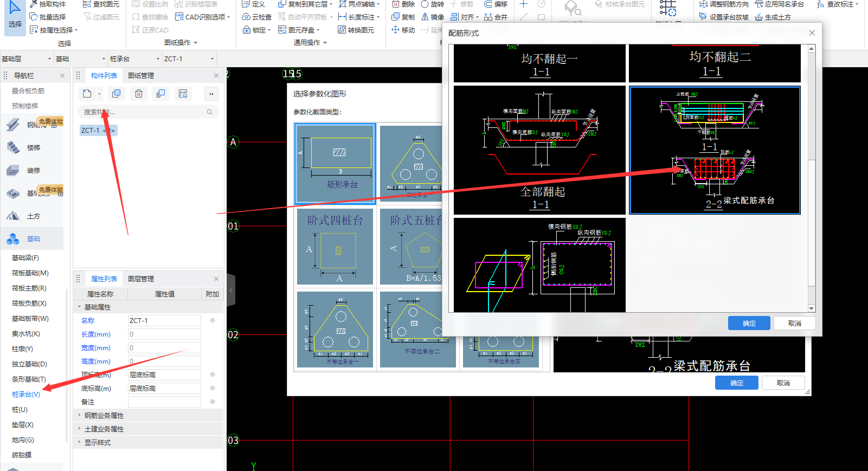Image resolution: width=868 pixels, height=471 pixels.
Task: Click new component icon in 构件列表
Action: (x=87, y=94)
